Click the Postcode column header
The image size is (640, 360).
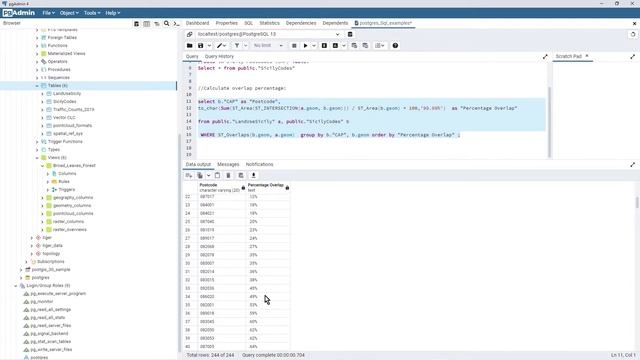coord(222,187)
